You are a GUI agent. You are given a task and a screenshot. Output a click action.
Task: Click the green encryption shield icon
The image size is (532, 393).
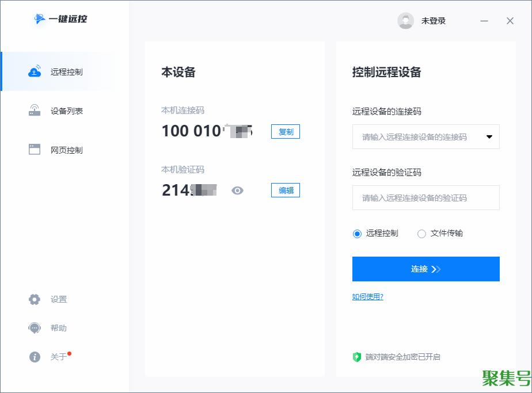[x=357, y=357]
